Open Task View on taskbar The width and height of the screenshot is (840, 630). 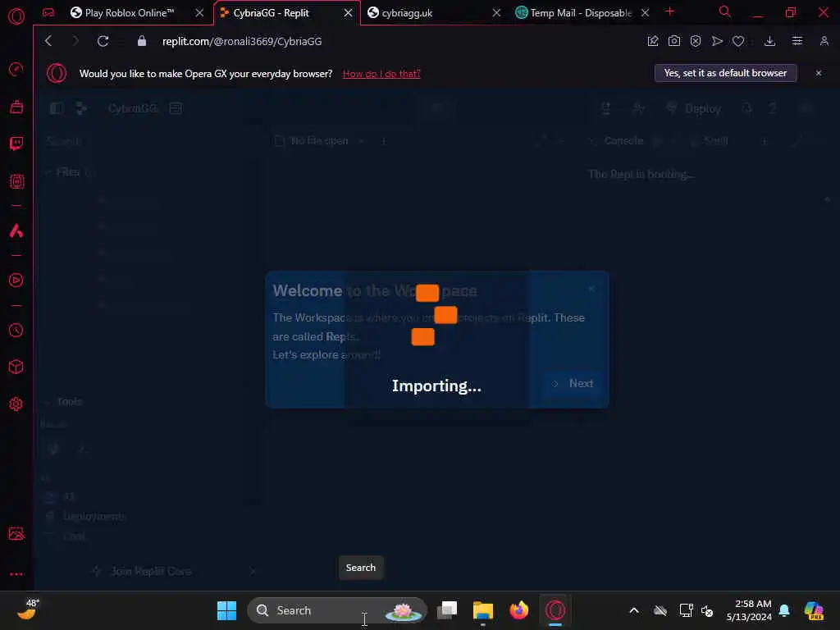pyautogui.click(x=447, y=610)
